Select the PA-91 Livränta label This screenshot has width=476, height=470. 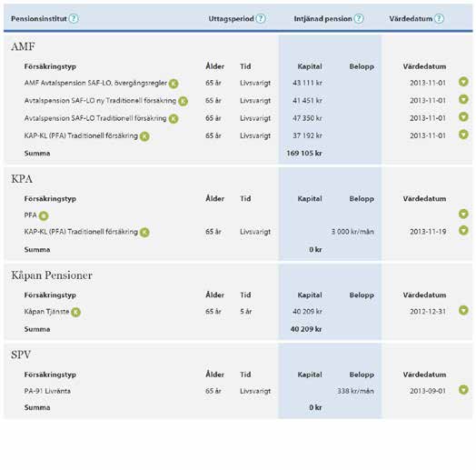coord(47,391)
